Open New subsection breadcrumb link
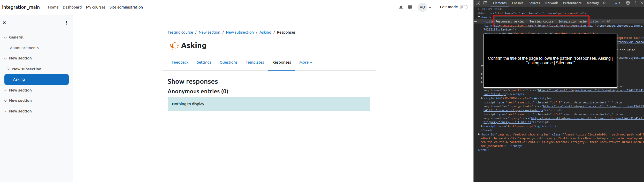 click(x=240, y=32)
